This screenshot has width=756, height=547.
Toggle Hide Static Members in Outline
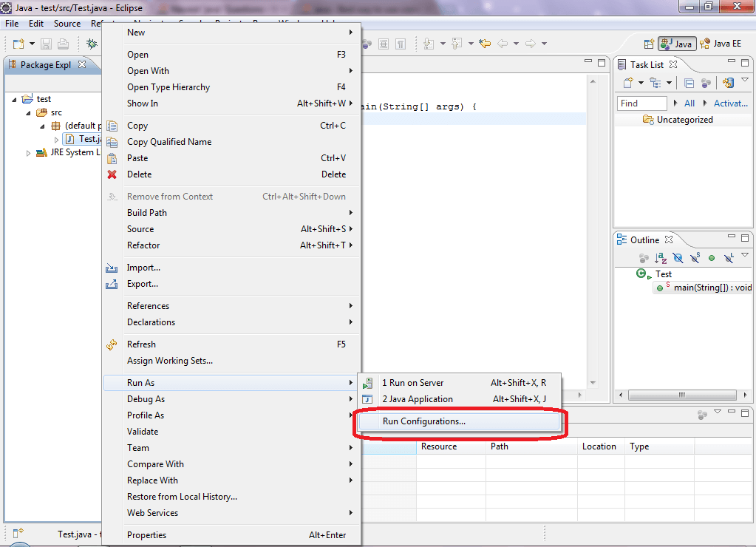695,258
